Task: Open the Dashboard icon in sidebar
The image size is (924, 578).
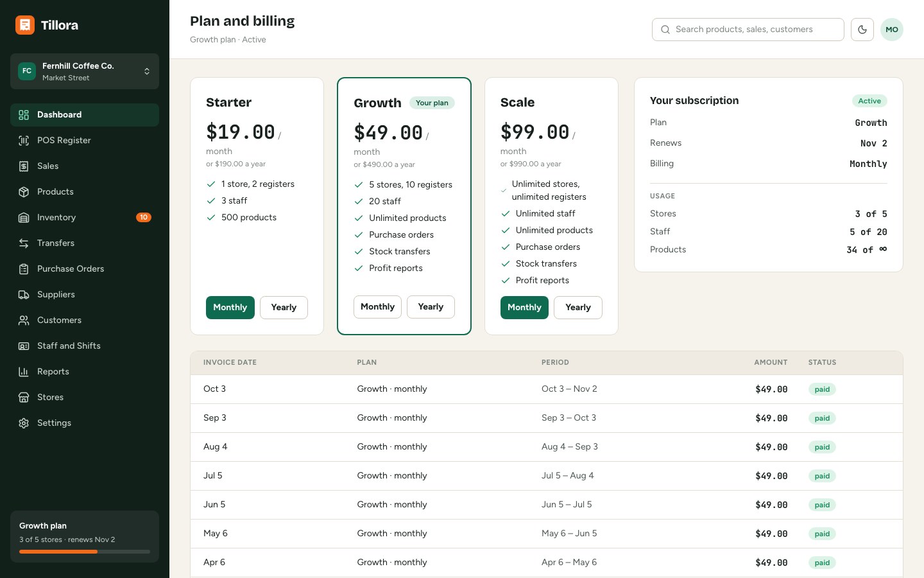Action: [x=24, y=115]
